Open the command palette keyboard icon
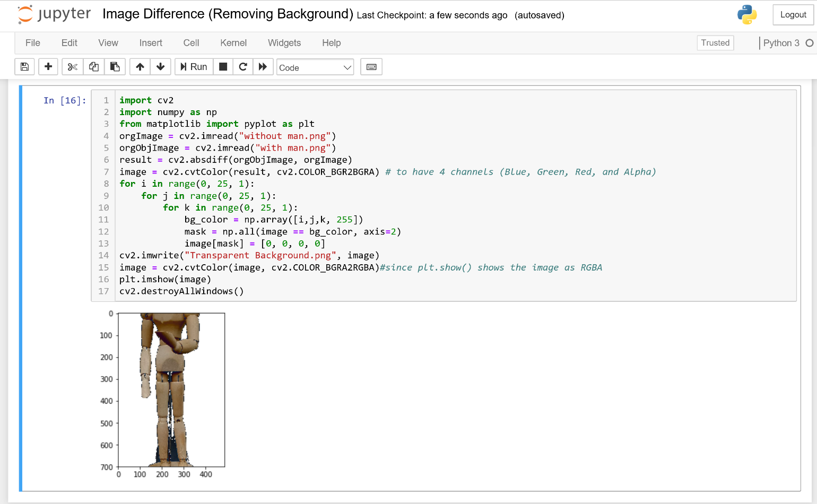The image size is (817, 504). tap(371, 66)
